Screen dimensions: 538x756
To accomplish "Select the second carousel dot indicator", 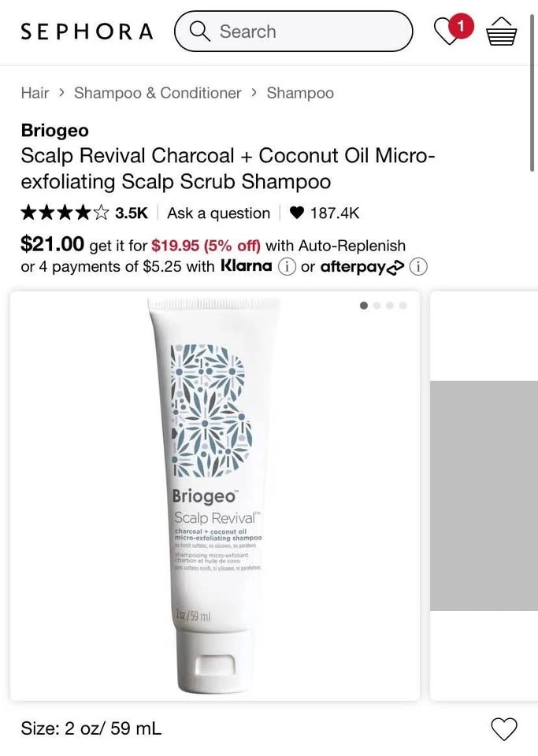I will [377, 306].
